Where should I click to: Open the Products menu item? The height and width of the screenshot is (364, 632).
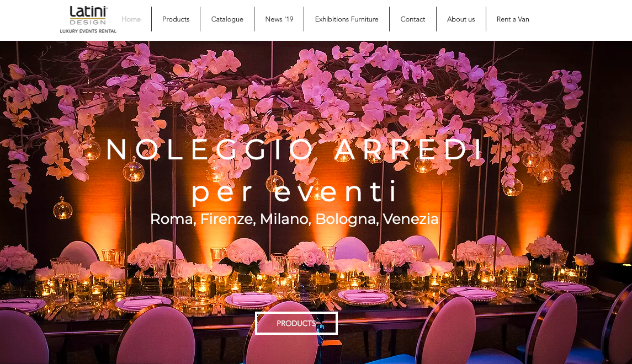coord(176,19)
